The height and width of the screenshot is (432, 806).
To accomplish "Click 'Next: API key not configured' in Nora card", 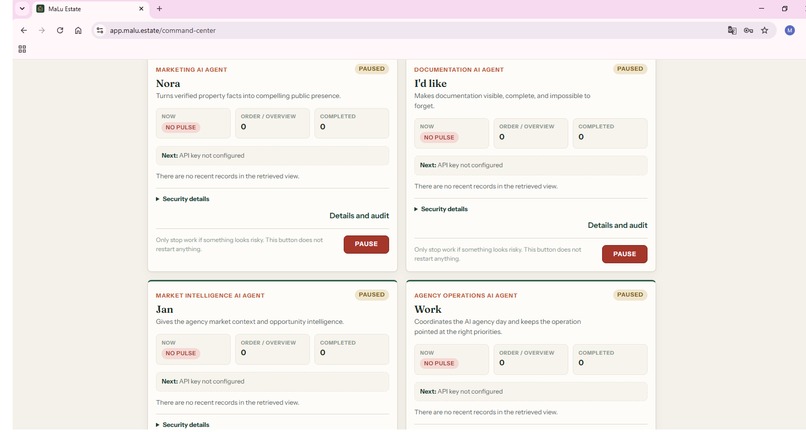I will coord(272,156).
